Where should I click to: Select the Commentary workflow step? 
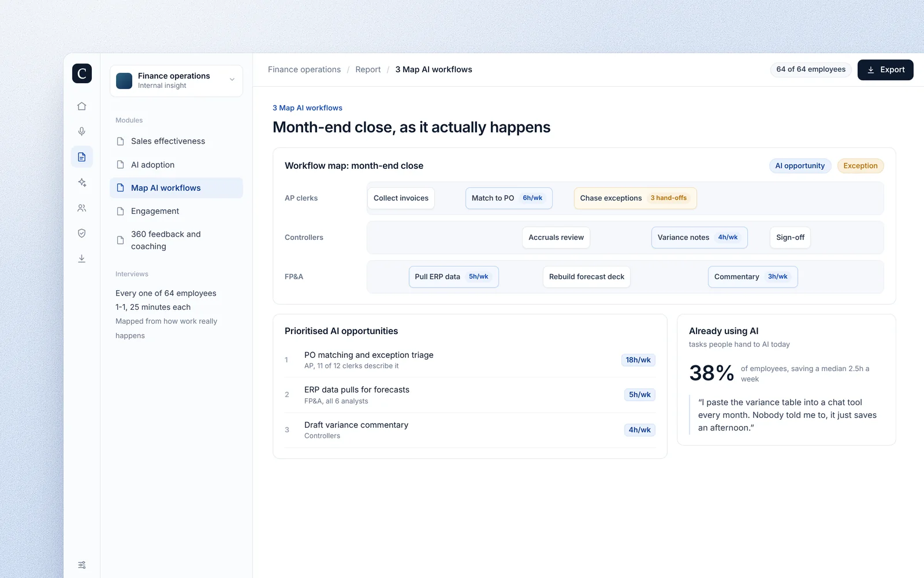pos(752,277)
